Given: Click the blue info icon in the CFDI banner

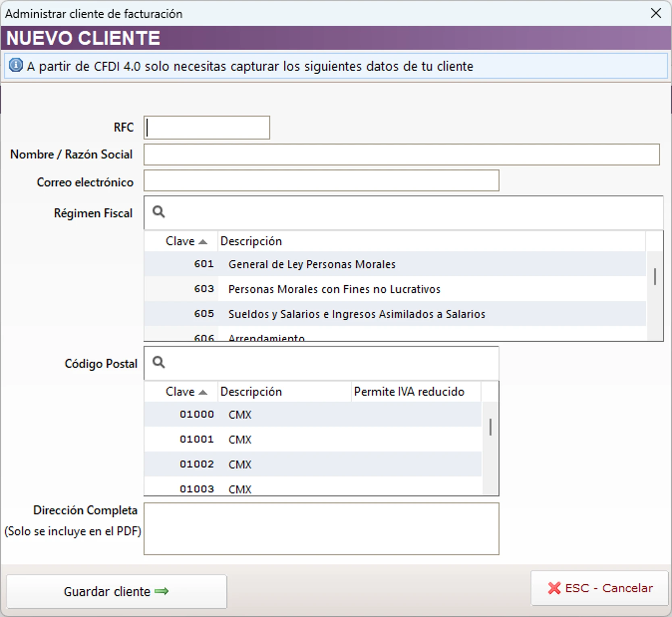Looking at the screenshot, I should point(15,66).
